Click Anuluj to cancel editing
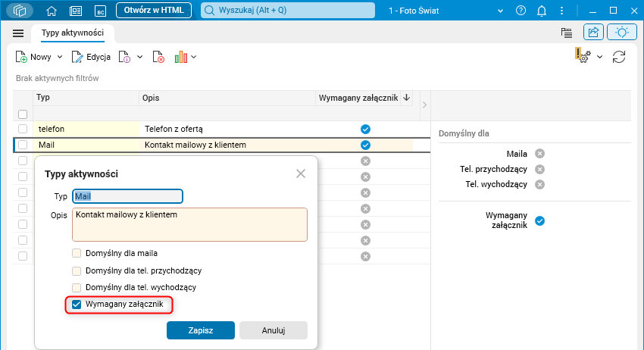644x350 pixels. click(x=273, y=330)
